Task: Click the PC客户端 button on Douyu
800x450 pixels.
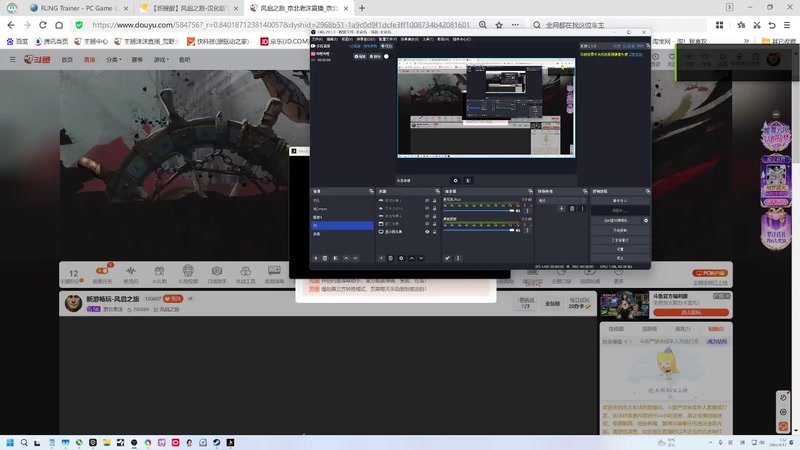Action: [x=710, y=273]
